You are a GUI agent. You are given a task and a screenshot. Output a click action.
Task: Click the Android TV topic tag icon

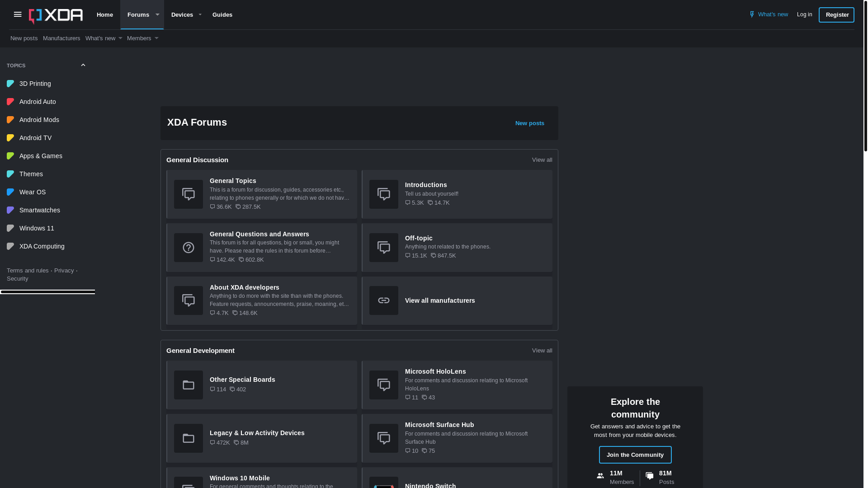coord(10,138)
